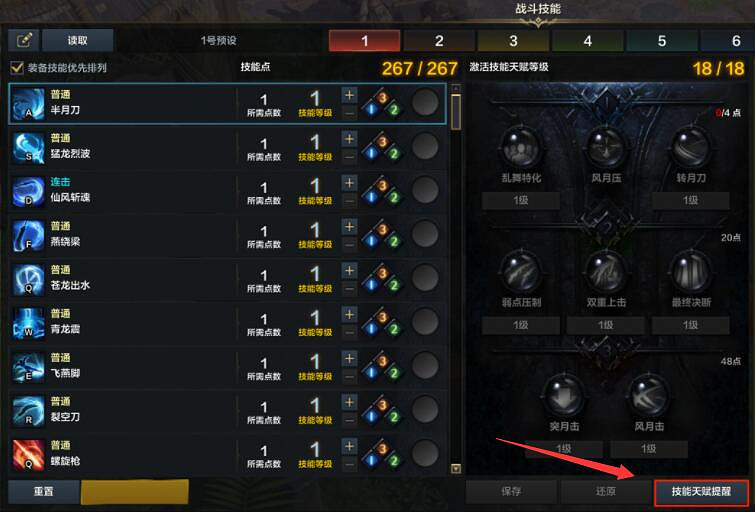Select the 风月压 talent orb

606,147
